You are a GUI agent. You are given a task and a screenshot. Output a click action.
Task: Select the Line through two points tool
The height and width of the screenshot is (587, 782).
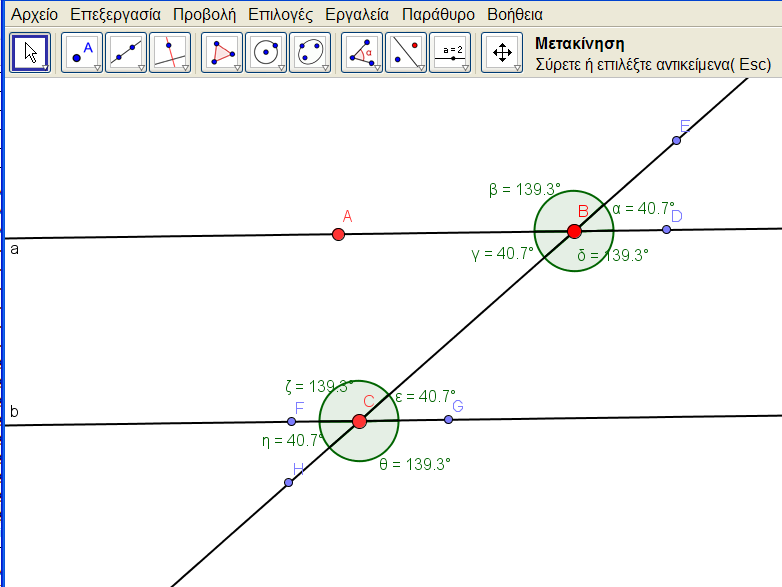(x=125, y=53)
